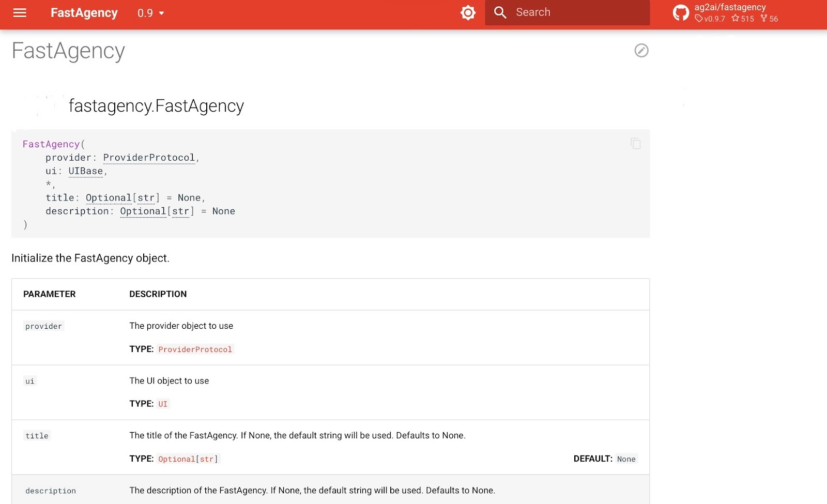Image resolution: width=827 pixels, height=504 pixels.
Task: Click the DESCRIPTION column header
Action: pyautogui.click(x=158, y=294)
